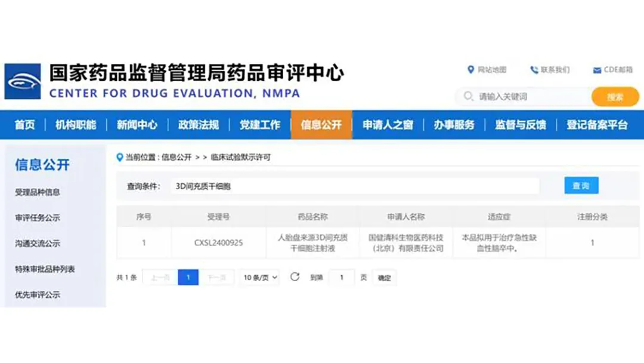Screen dimensions: 644x363
Task: Click the current location pin icon
Action: click(x=120, y=158)
